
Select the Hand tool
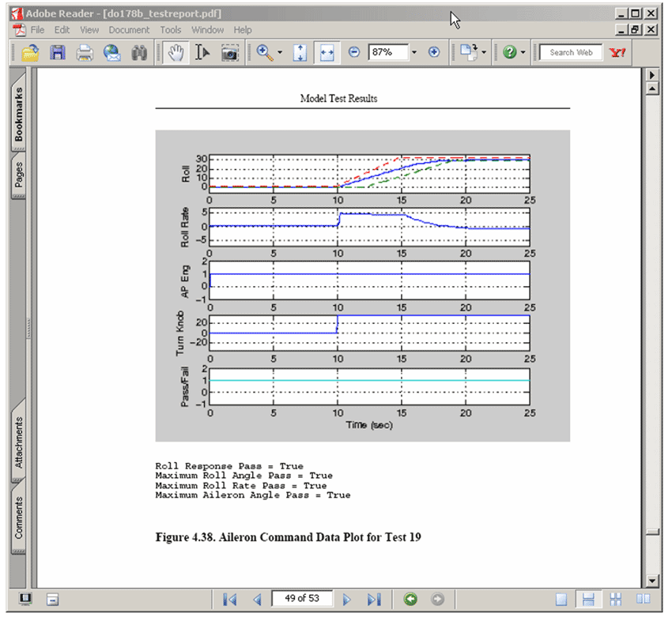coord(176,52)
